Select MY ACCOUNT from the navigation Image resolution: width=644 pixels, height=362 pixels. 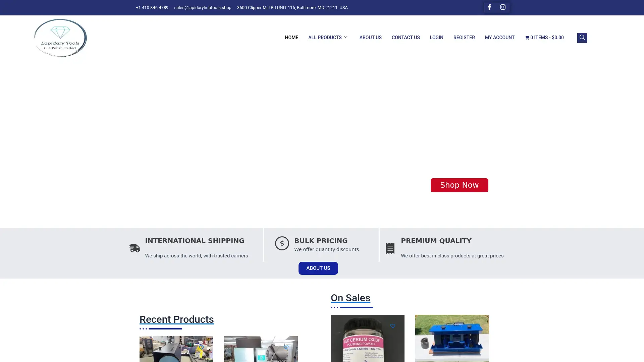click(x=499, y=38)
